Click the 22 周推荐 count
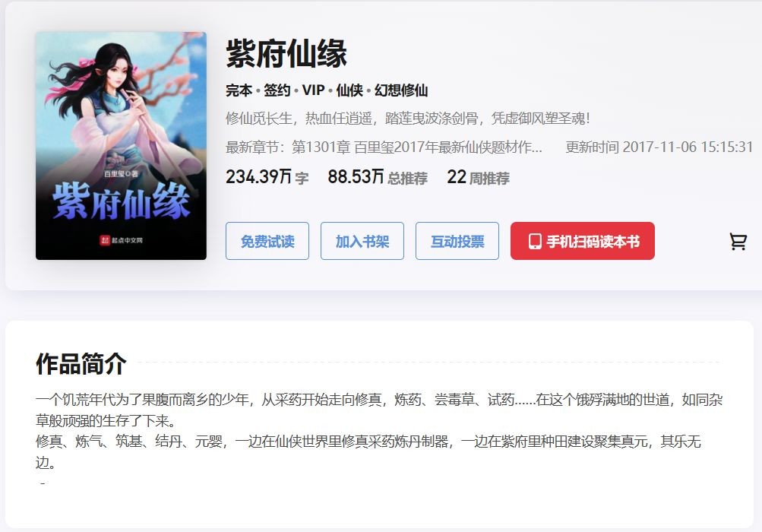This screenshot has width=762, height=532. [x=478, y=177]
